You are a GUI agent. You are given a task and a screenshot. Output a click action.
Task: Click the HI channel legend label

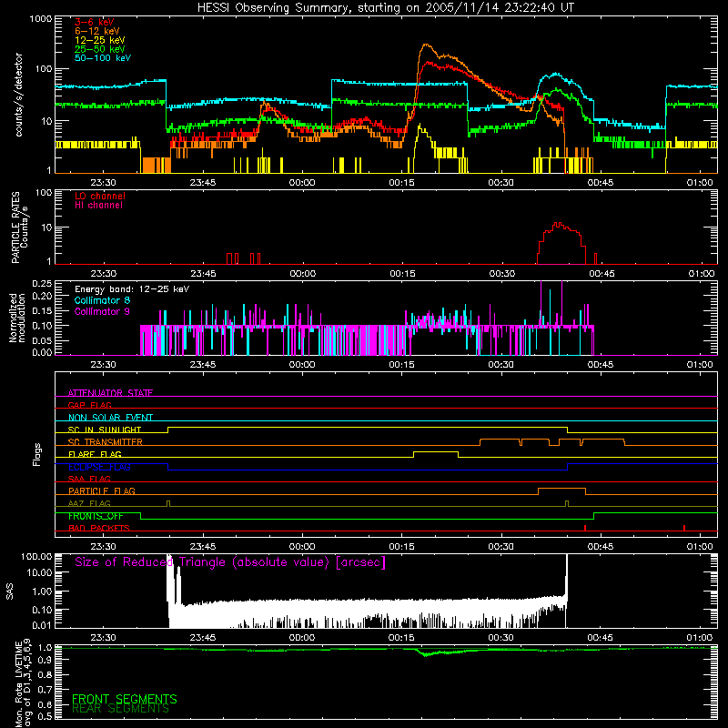pyautogui.click(x=98, y=206)
